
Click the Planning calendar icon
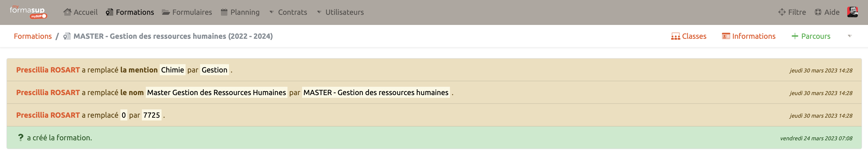224,12
